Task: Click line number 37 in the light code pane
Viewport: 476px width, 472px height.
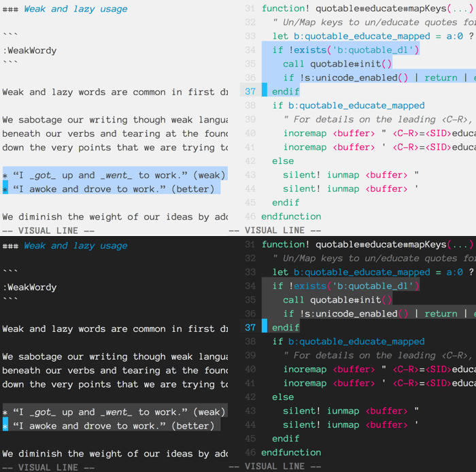Action: (250, 91)
